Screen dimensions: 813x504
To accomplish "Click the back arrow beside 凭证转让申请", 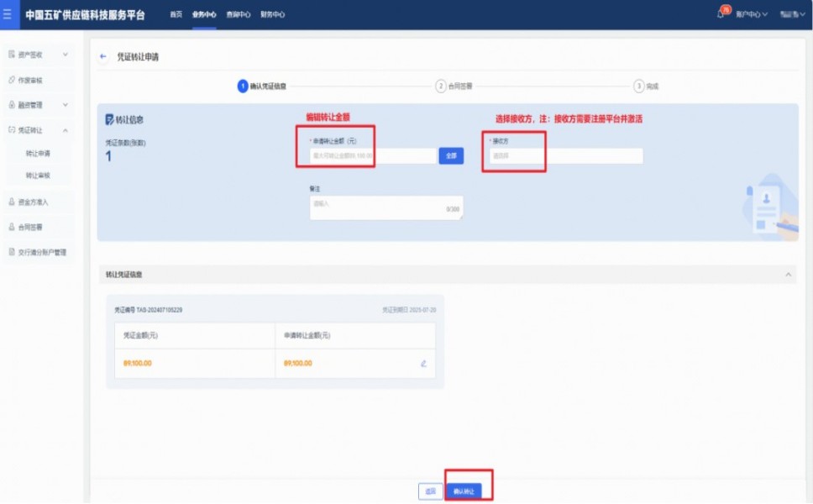I will (103, 57).
